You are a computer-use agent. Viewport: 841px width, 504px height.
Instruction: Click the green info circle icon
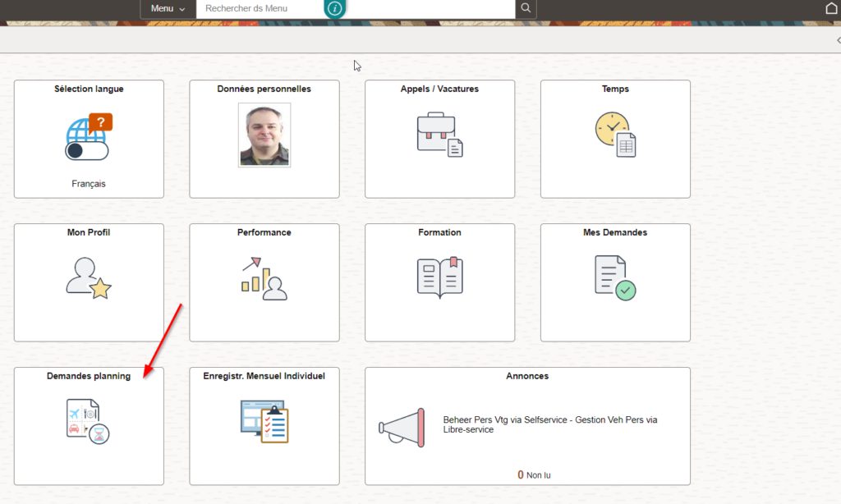(x=335, y=8)
